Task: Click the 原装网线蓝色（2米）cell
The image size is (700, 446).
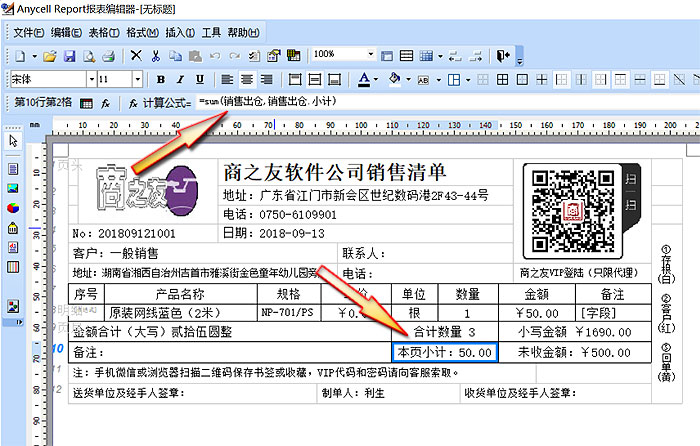Action: 180,313
